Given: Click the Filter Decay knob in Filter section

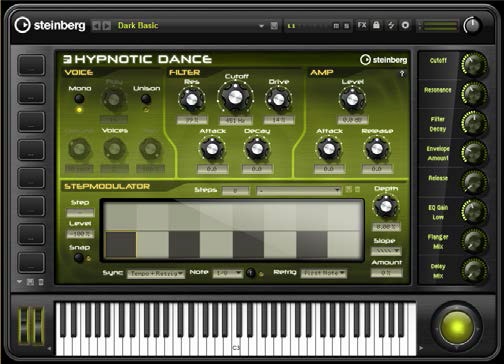Looking at the screenshot, I should coord(257,149).
